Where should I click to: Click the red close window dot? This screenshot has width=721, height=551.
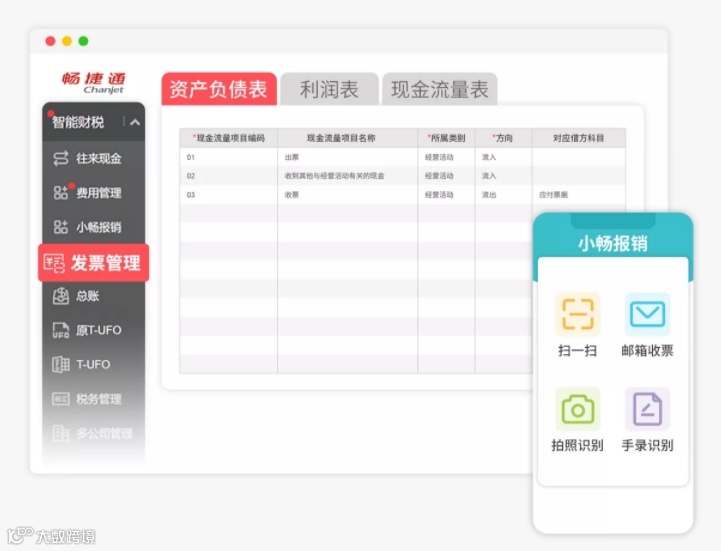(51, 41)
